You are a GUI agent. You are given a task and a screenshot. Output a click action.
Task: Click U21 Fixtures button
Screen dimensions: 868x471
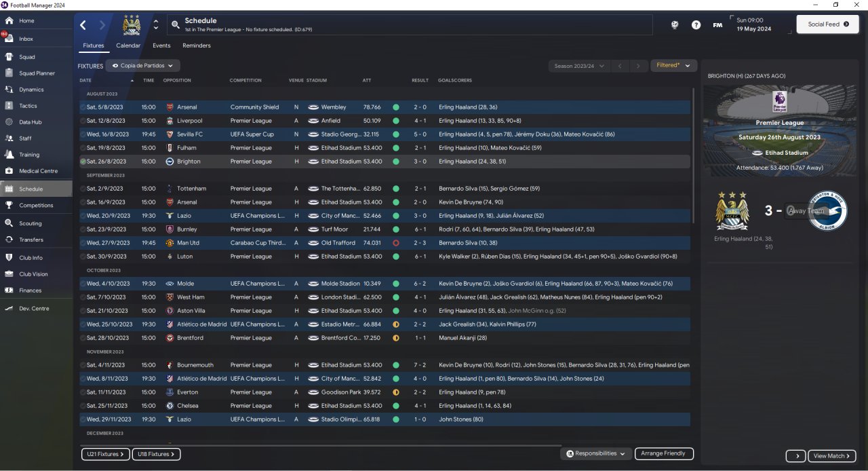pos(104,454)
